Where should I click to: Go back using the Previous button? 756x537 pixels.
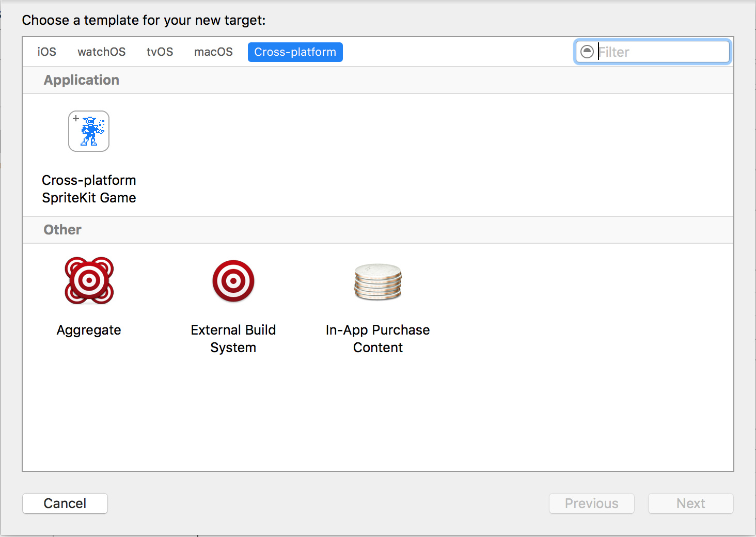(x=592, y=503)
